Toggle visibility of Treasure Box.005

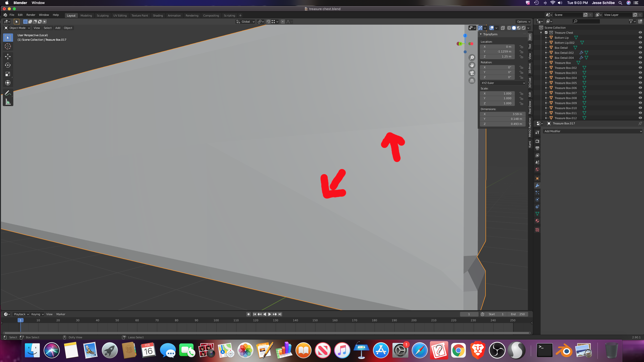[x=640, y=83]
